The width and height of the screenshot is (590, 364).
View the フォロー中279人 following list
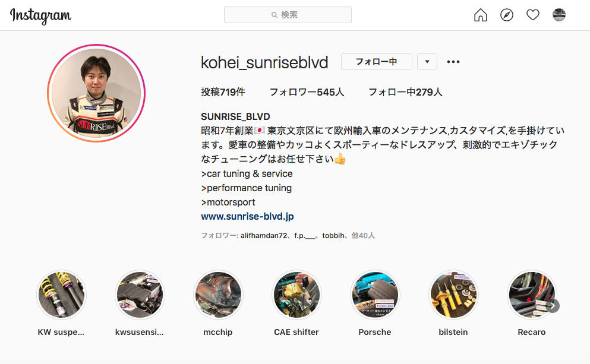pyautogui.click(x=405, y=92)
